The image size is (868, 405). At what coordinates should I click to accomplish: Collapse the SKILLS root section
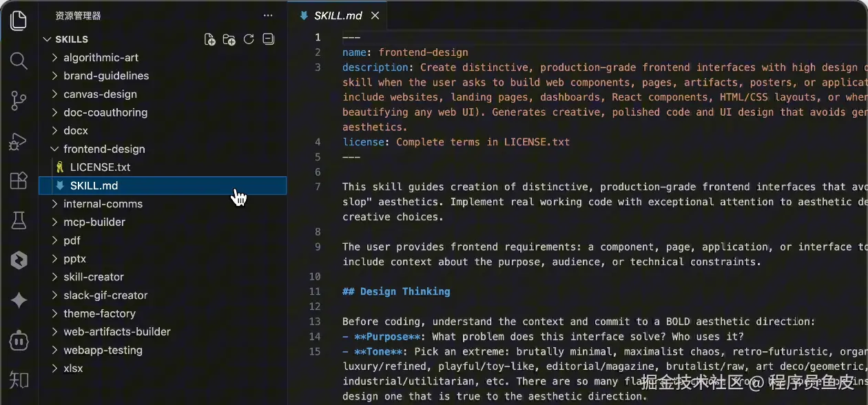tap(48, 39)
